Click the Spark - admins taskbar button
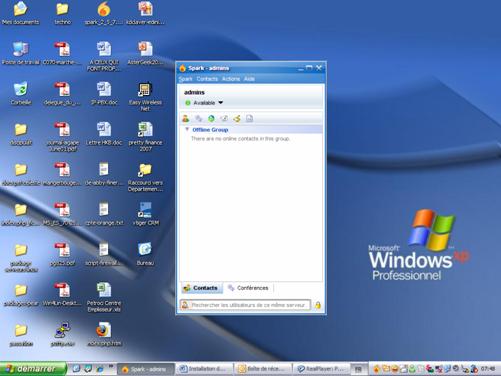 pos(146,369)
